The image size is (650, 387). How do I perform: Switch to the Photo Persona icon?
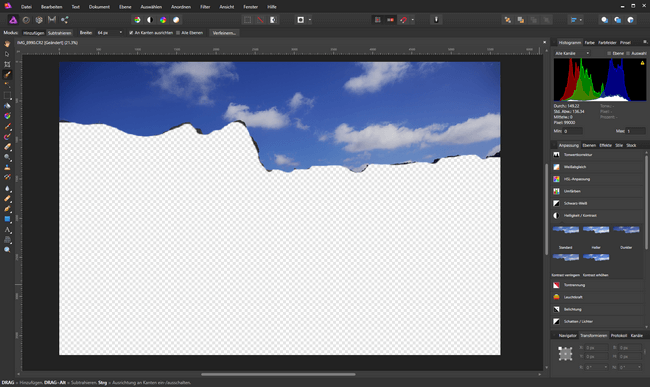pos(13,20)
